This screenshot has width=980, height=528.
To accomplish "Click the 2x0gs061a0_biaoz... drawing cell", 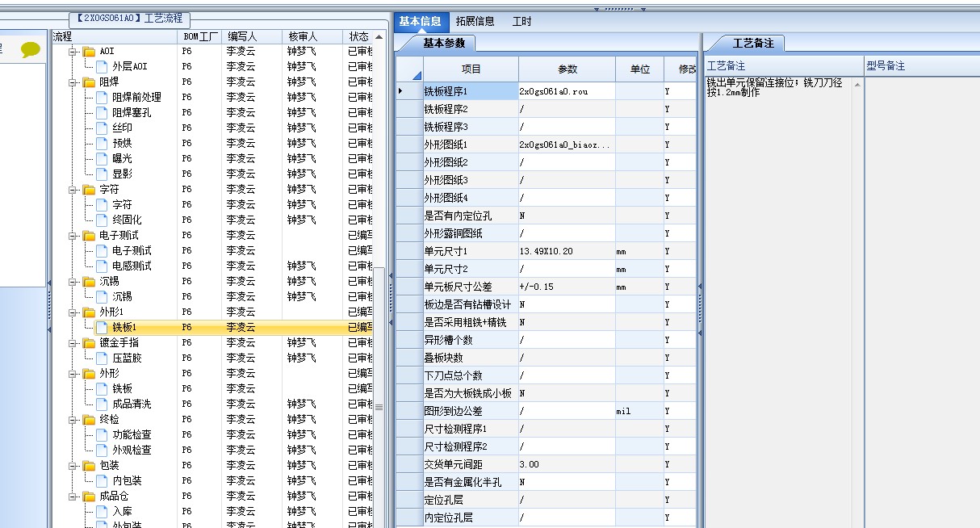I will pos(567,145).
